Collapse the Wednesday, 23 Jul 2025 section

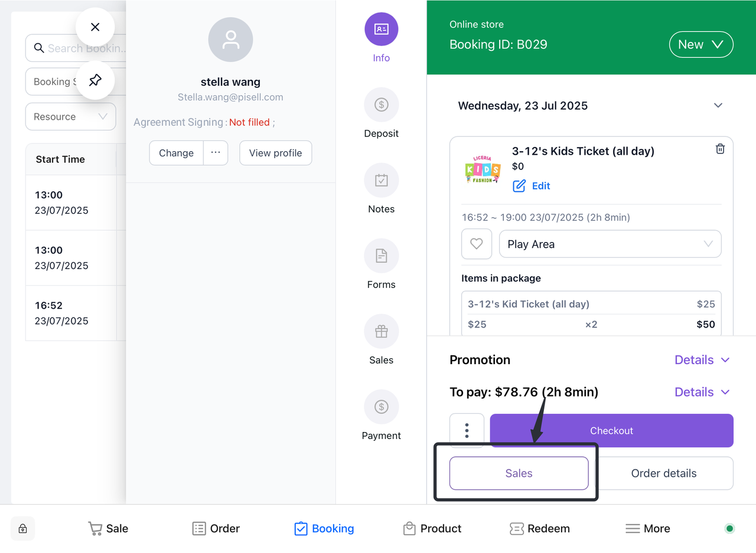pos(718,106)
